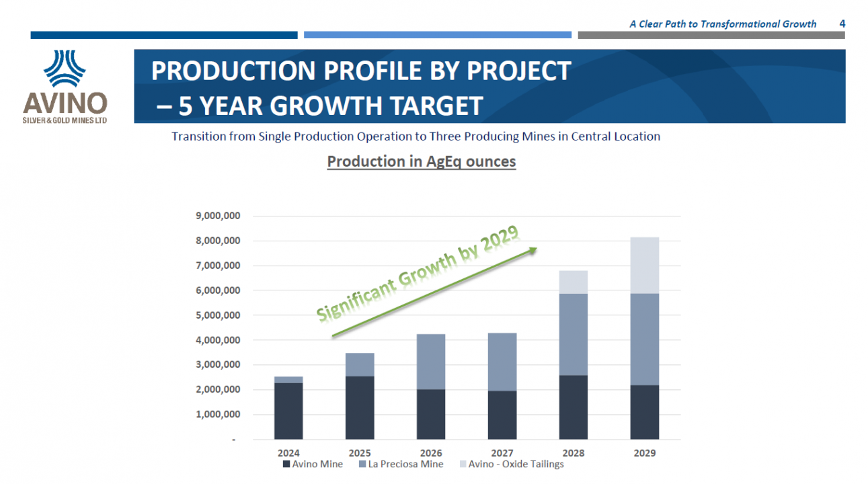The width and height of the screenshot is (868, 484).
Task: Click the Avino Mine legend color square
Action: [x=286, y=465]
